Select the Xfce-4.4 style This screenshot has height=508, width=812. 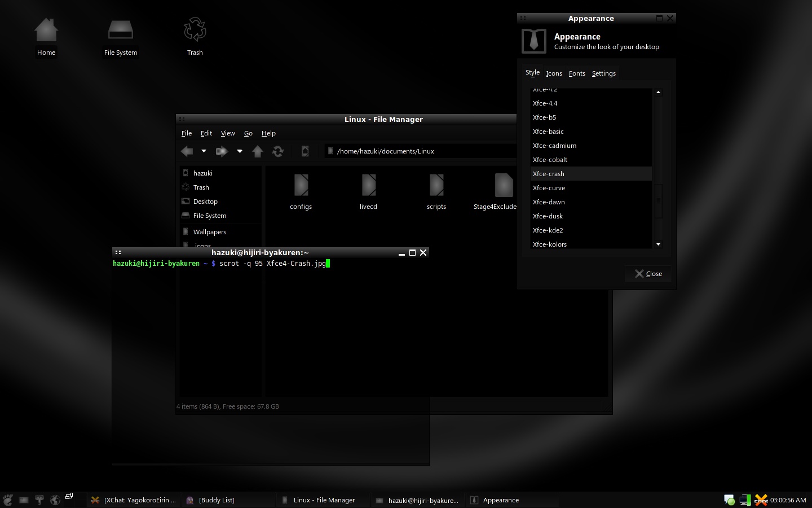click(x=591, y=103)
